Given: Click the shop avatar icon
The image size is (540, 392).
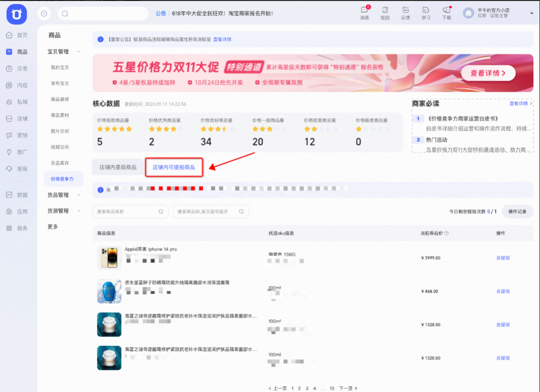Looking at the screenshot, I should coord(468,13).
